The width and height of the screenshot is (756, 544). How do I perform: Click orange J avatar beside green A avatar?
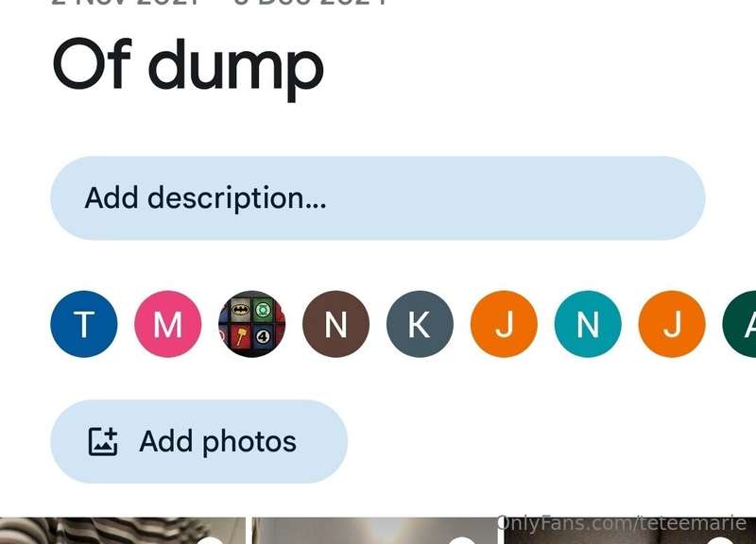point(672,324)
